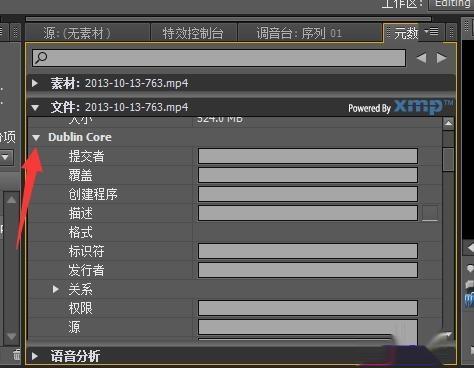Click the 标识符 input field
This screenshot has height=368, width=474.
pos(308,251)
